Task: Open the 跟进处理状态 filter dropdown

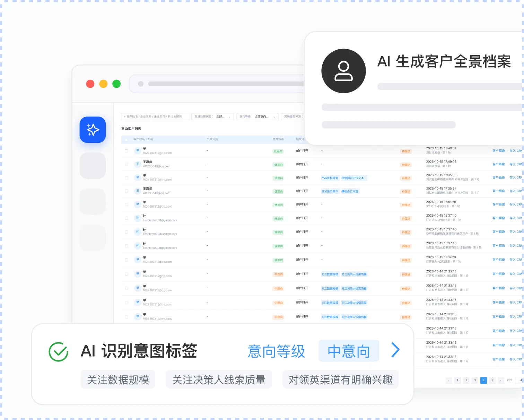Action: pyautogui.click(x=212, y=116)
